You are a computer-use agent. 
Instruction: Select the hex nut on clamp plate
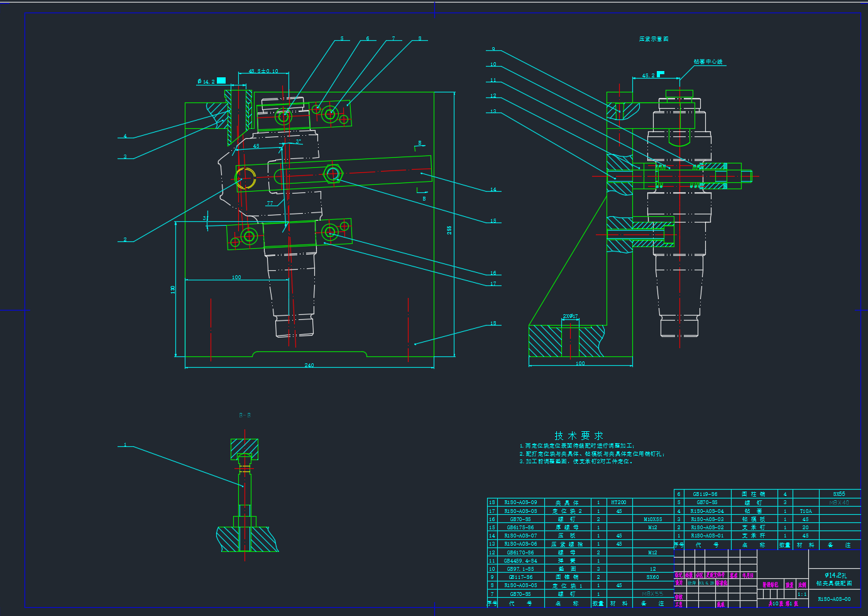(x=332, y=173)
